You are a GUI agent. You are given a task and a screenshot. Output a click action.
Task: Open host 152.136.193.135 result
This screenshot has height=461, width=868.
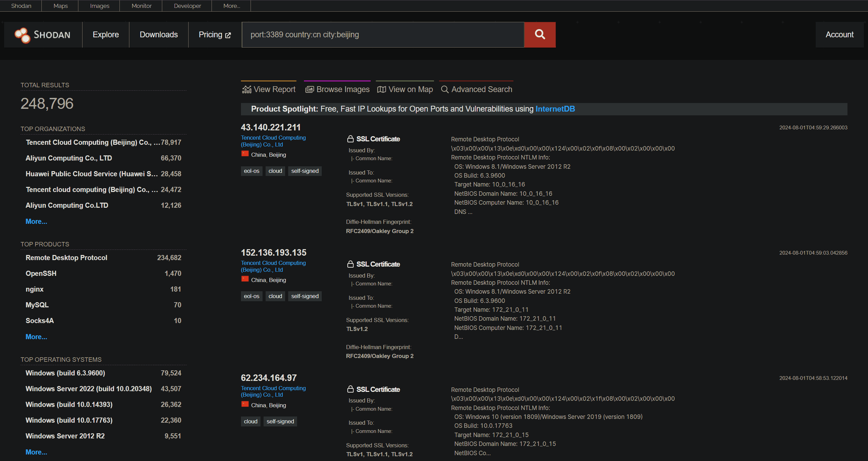pyautogui.click(x=273, y=253)
